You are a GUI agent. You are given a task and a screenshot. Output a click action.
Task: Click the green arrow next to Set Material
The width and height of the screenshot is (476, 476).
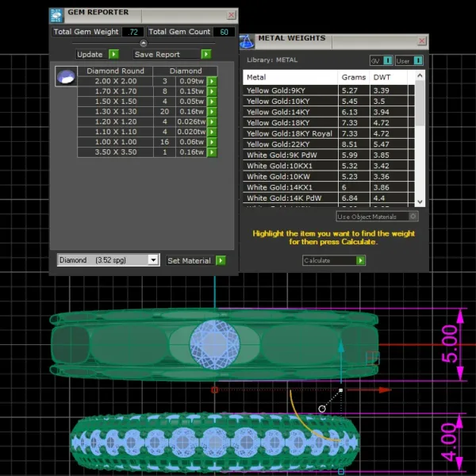click(221, 260)
